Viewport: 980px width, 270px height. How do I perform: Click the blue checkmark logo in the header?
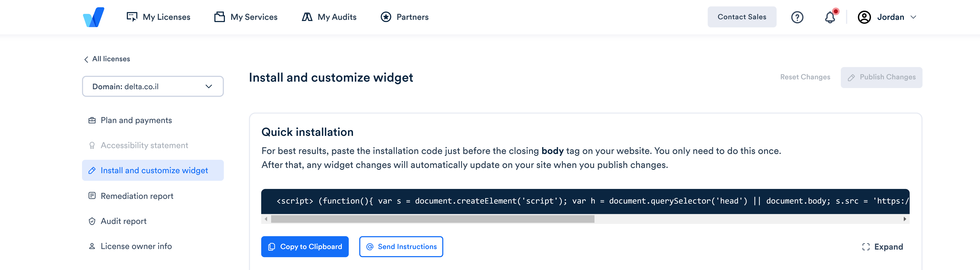coord(94,17)
